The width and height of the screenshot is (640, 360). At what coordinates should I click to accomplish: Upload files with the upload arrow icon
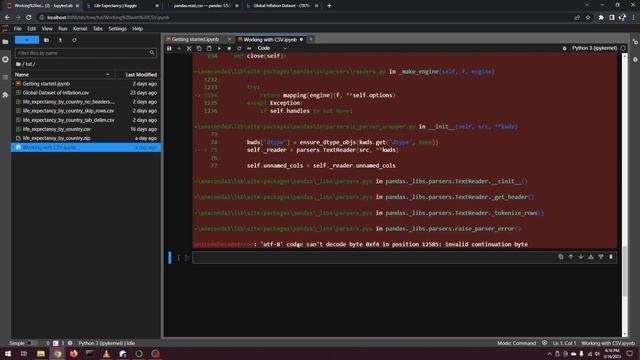[60, 40]
